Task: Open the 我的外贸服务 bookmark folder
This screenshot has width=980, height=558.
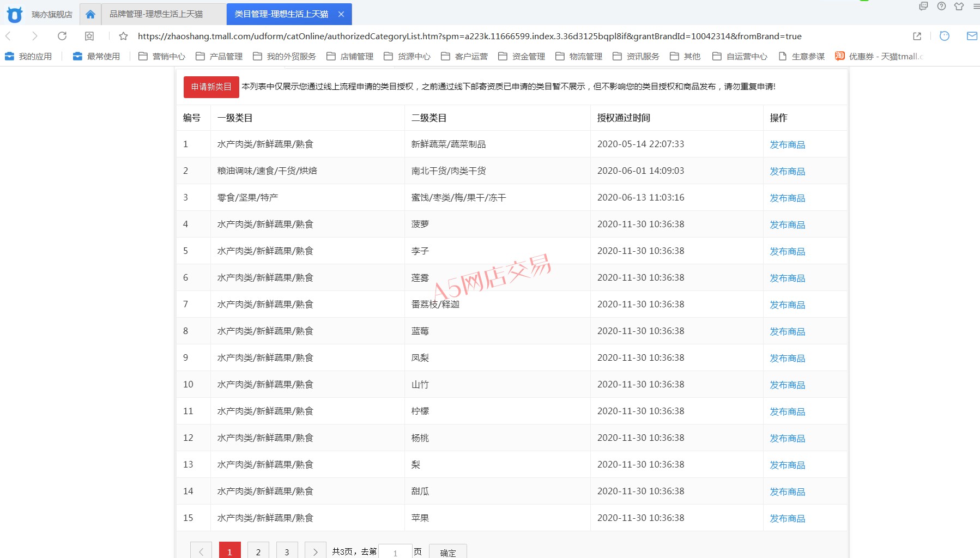Action: click(285, 56)
